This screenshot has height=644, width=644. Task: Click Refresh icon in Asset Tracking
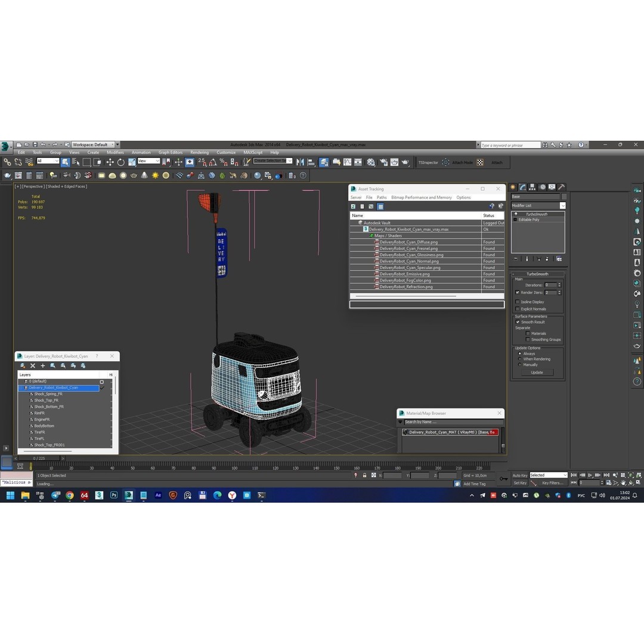353,206
